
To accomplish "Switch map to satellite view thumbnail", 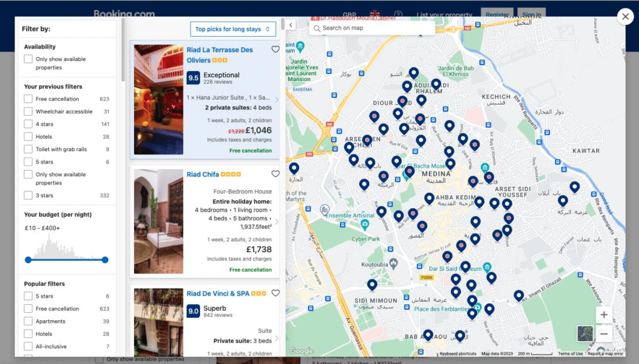I will tap(585, 334).
